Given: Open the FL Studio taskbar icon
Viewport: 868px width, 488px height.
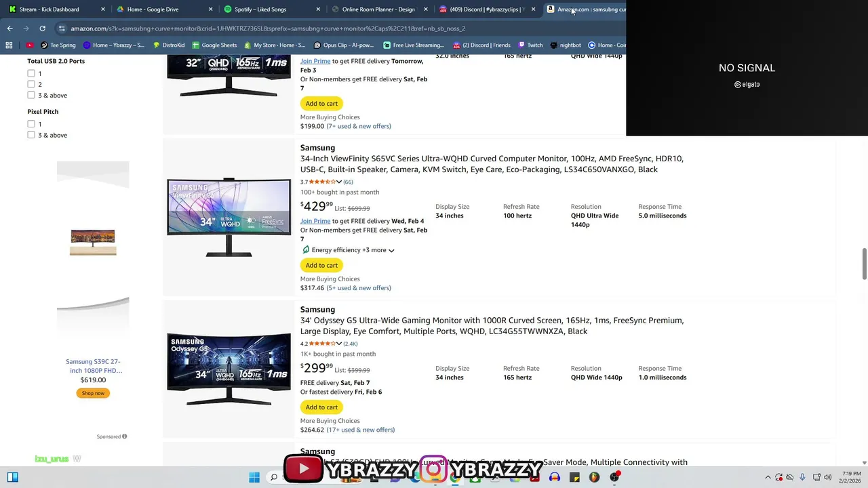Looking at the screenshot, I should [x=594, y=477].
